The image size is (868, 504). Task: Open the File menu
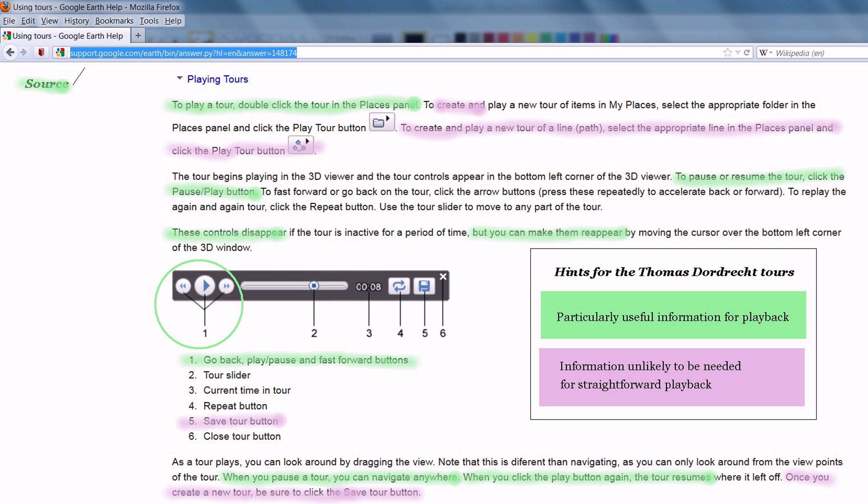pos(9,21)
